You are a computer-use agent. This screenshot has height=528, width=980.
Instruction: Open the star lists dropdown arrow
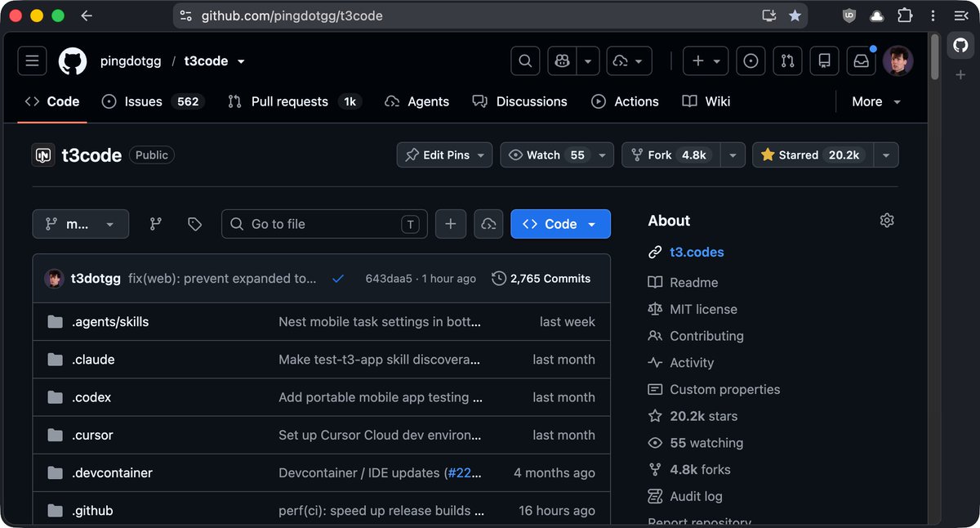coord(886,155)
